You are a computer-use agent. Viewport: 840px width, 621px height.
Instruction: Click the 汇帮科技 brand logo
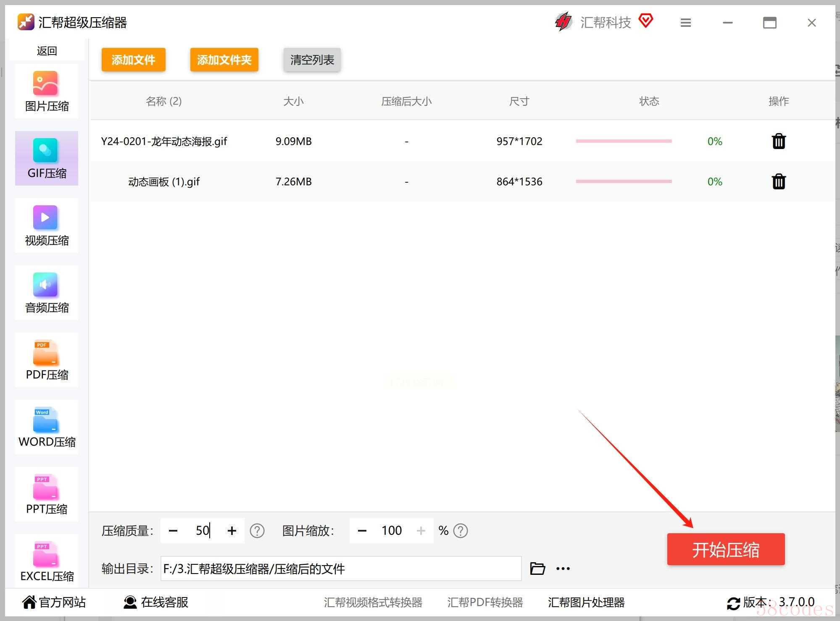coord(564,22)
